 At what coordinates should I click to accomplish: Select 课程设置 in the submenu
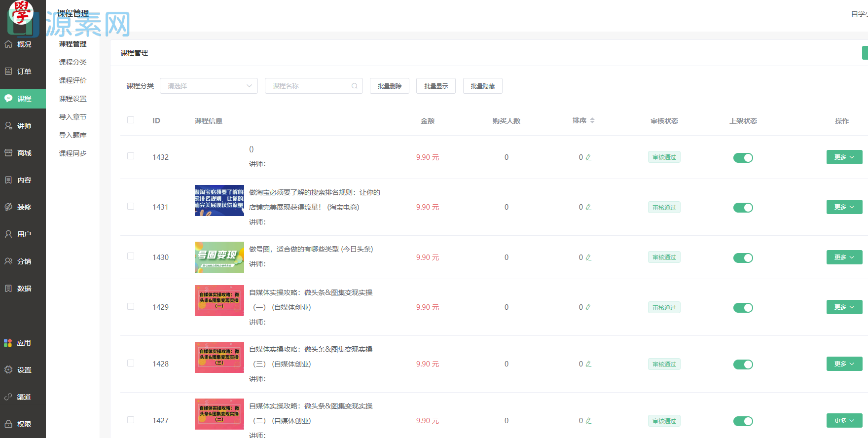(x=72, y=99)
